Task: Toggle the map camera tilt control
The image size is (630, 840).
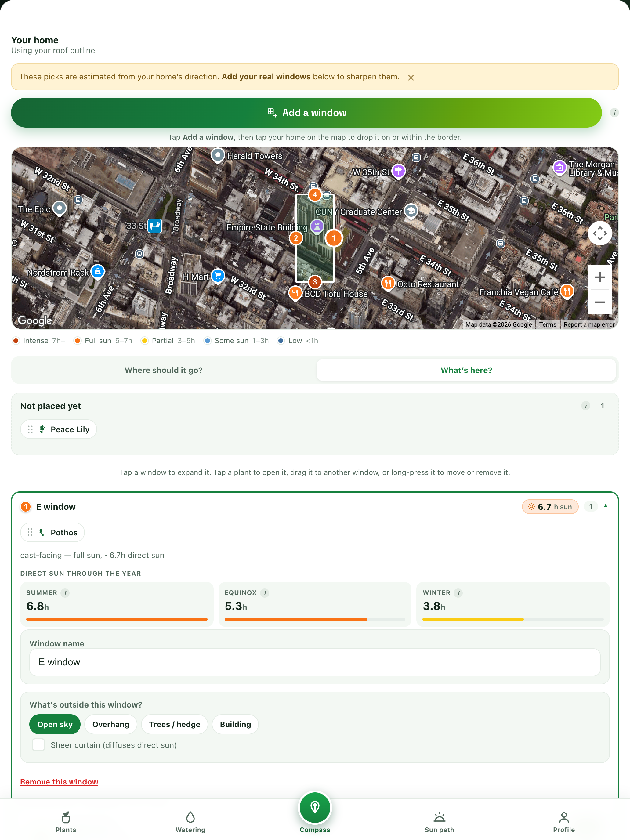Action: [x=599, y=233]
